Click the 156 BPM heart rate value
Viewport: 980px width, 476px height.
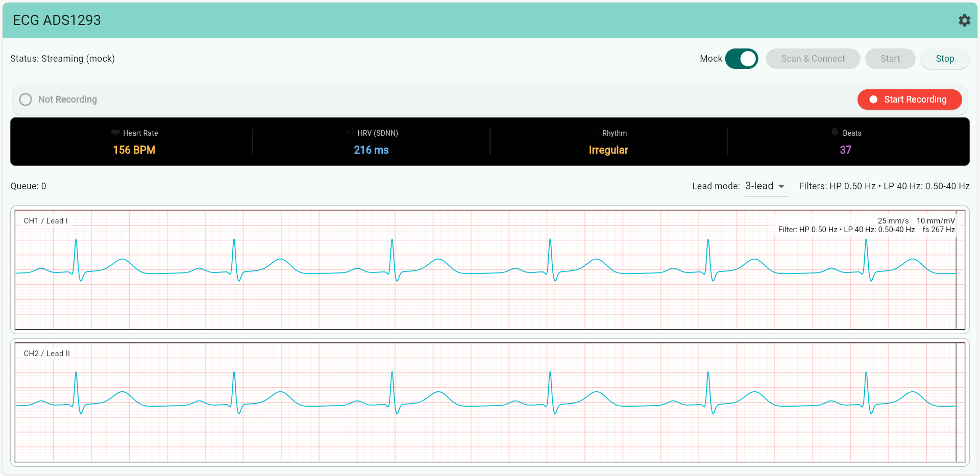click(x=134, y=150)
